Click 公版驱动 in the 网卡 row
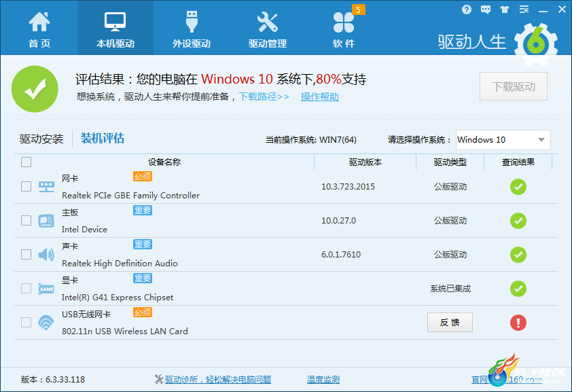Viewport: 572px width, 392px height. tap(450, 187)
